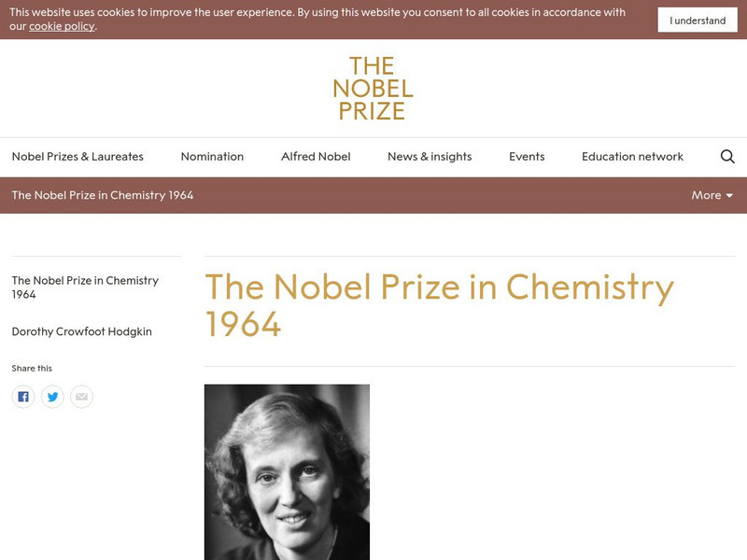
Task: Click the Share this label in the sidebar
Action: (x=29, y=368)
